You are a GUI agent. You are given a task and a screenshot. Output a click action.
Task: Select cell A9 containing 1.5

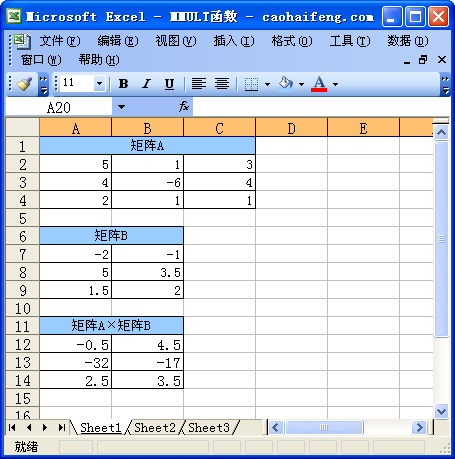coord(76,290)
